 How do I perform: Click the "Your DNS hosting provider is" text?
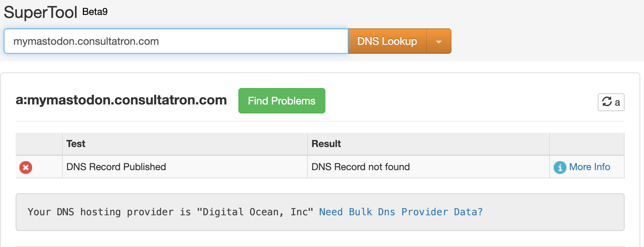[109, 212]
